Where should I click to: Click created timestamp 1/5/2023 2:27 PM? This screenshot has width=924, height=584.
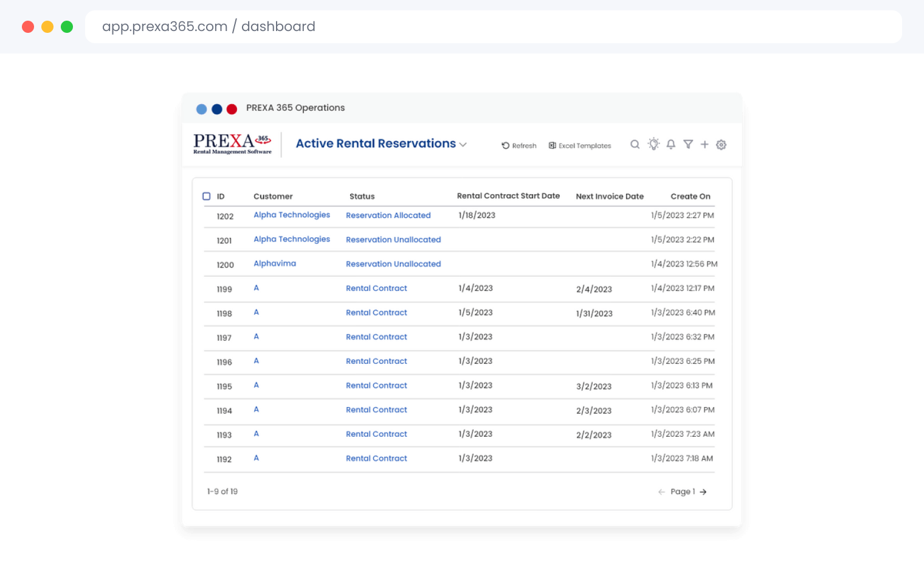pyautogui.click(x=683, y=215)
